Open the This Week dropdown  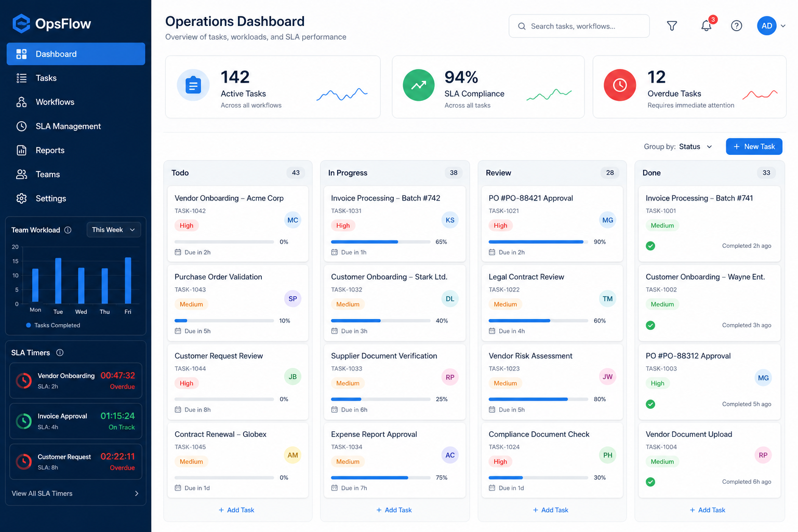tap(113, 230)
